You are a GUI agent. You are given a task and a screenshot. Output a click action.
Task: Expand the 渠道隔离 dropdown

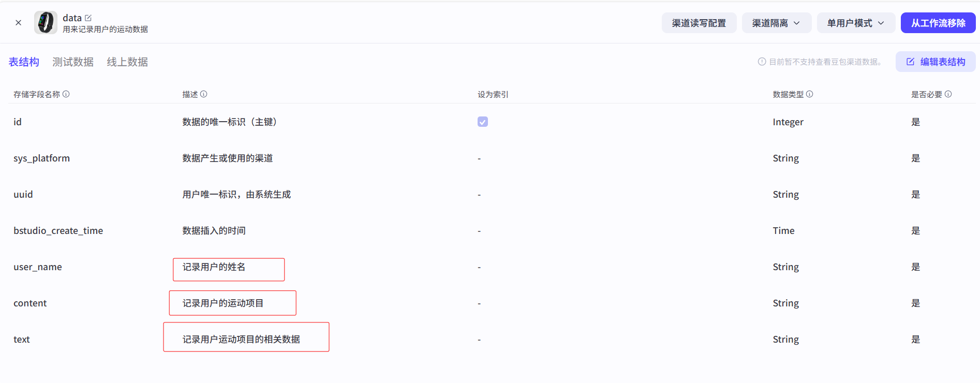[776, 23]
